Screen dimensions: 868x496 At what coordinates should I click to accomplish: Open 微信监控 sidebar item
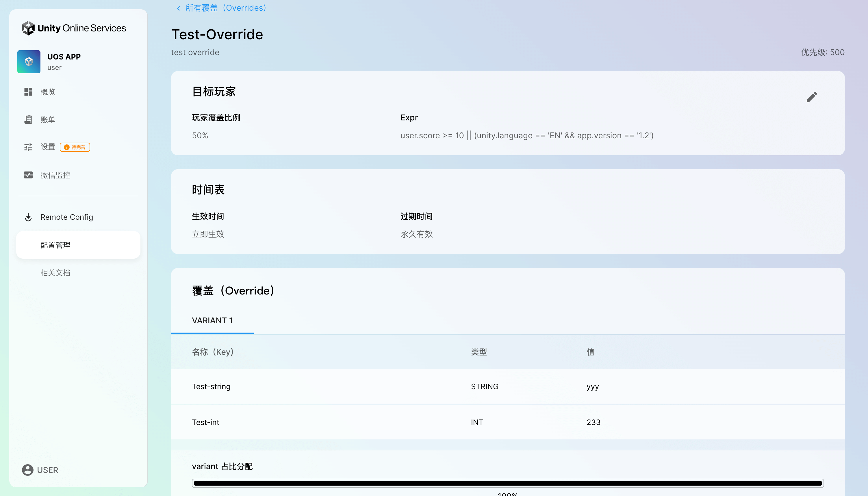pyautogui.click(x=55, y=175)
